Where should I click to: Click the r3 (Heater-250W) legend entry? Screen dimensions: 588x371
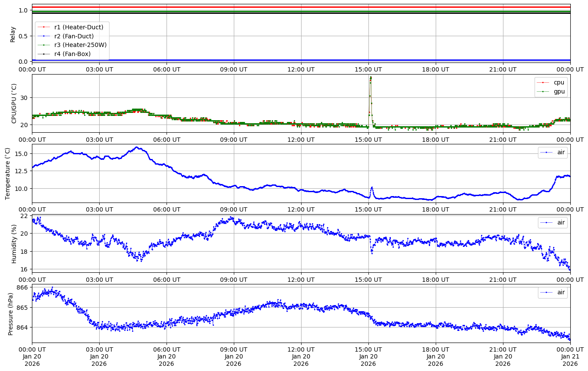pos(80,45)
